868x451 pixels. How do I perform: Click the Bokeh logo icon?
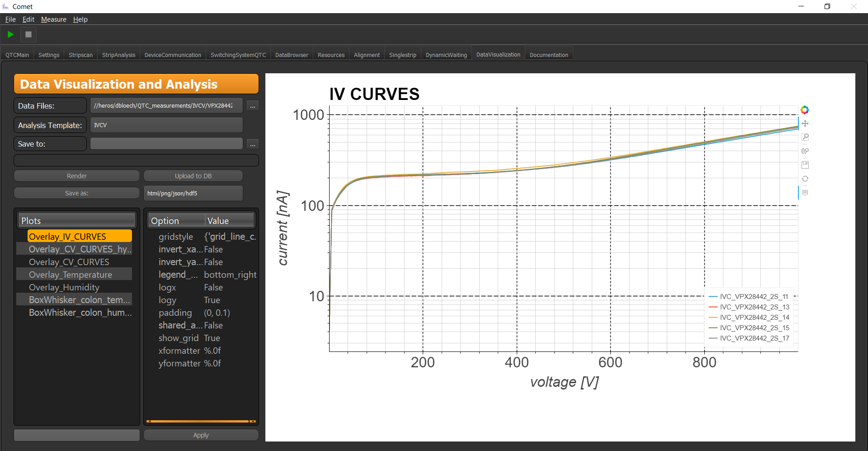tap(805, 110)
